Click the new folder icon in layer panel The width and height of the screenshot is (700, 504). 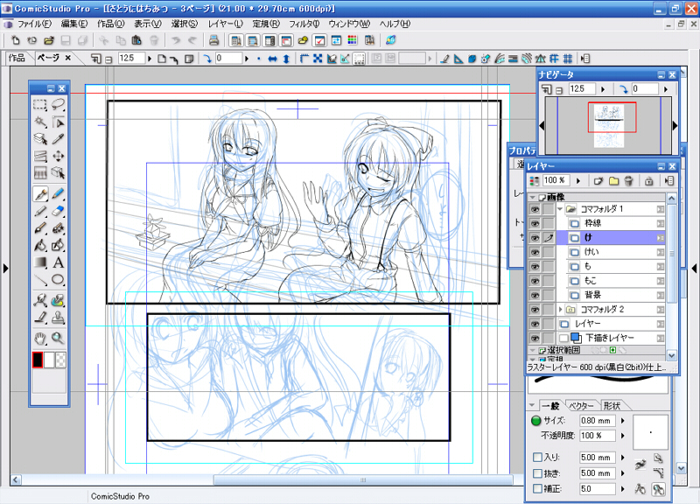point(614,181)
